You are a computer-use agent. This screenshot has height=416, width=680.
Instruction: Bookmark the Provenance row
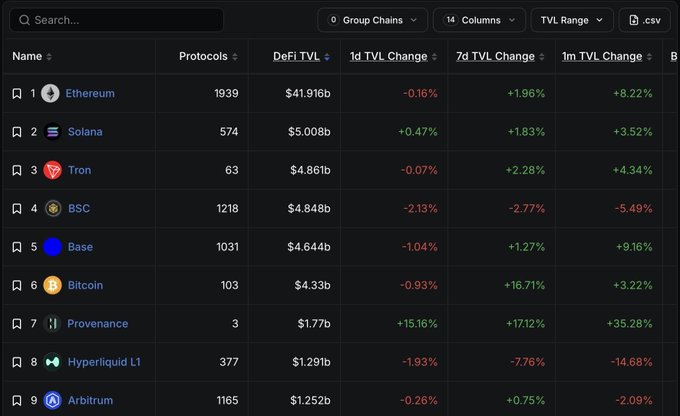pos(17,324)
